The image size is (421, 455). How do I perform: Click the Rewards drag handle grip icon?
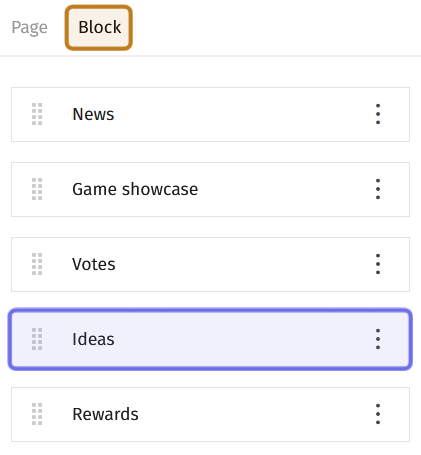click(37, 414)
